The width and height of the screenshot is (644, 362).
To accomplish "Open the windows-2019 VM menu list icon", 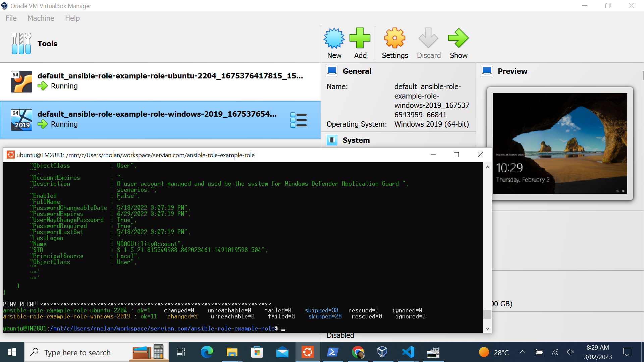I will 298,120.
